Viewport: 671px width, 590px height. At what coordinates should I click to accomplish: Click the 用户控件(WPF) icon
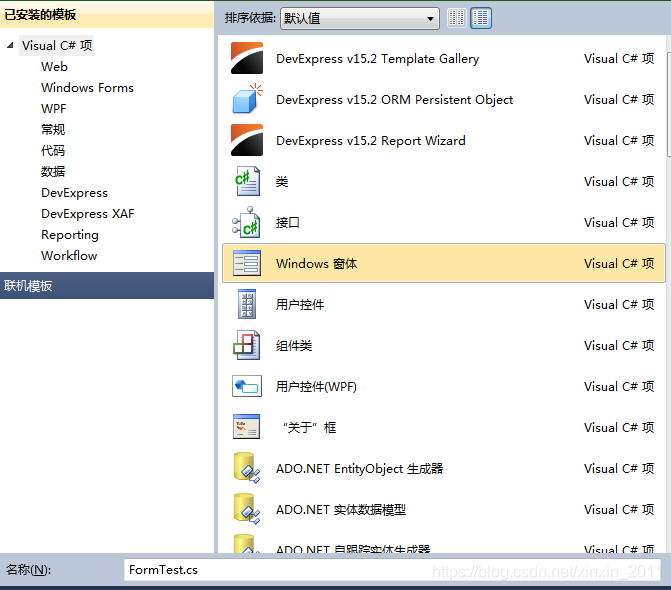click(x=247, y=386)
